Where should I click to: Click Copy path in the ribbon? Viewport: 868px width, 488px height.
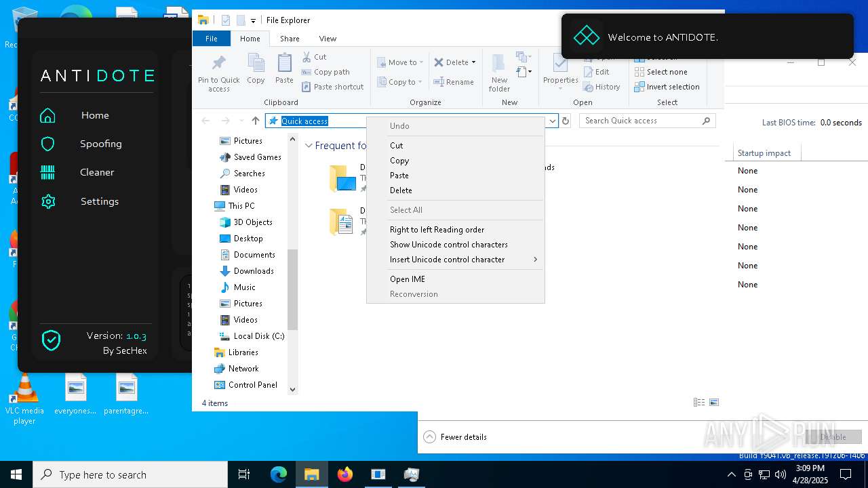[325, 72]
